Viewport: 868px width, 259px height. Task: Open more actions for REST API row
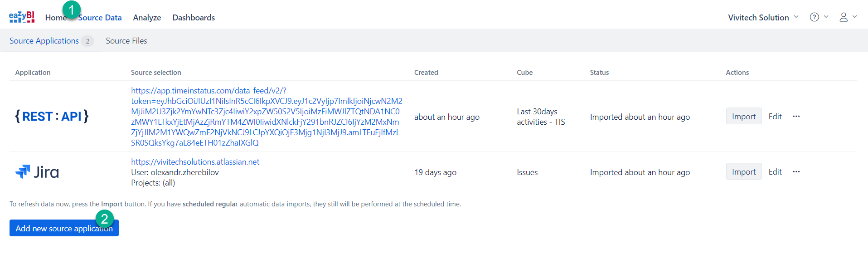point(796,117)
